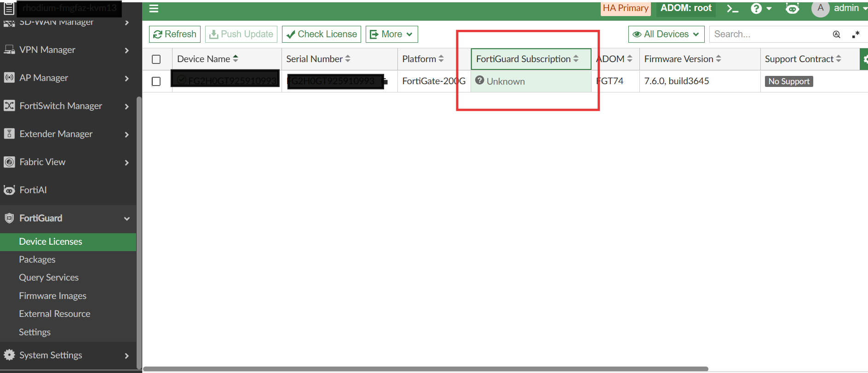Open the More dropdown button
Screen dimensions: 868x373
tap(391, 34)
